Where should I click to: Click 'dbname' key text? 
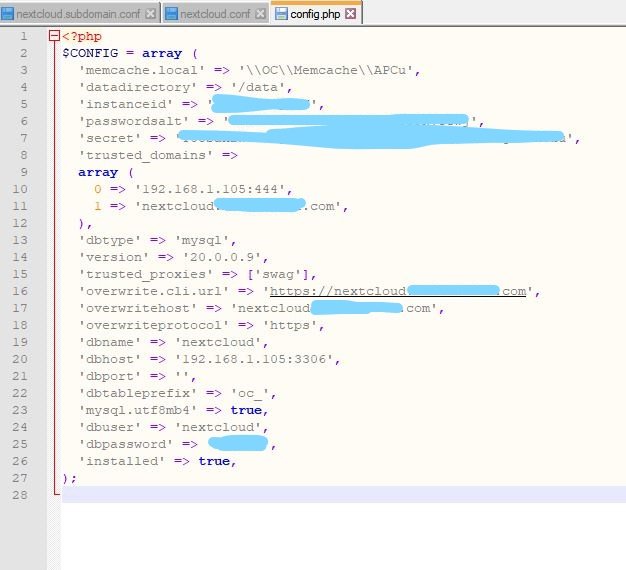[110, 342]
